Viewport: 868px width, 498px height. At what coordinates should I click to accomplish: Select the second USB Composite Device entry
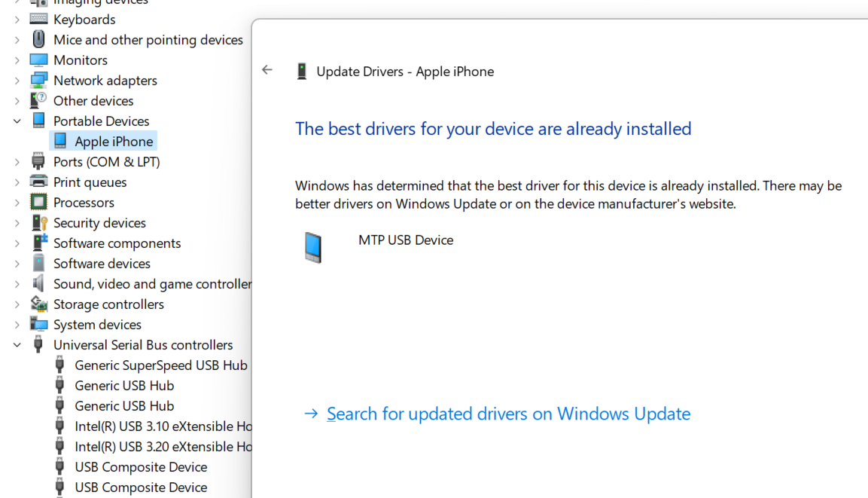pos(142,487)
